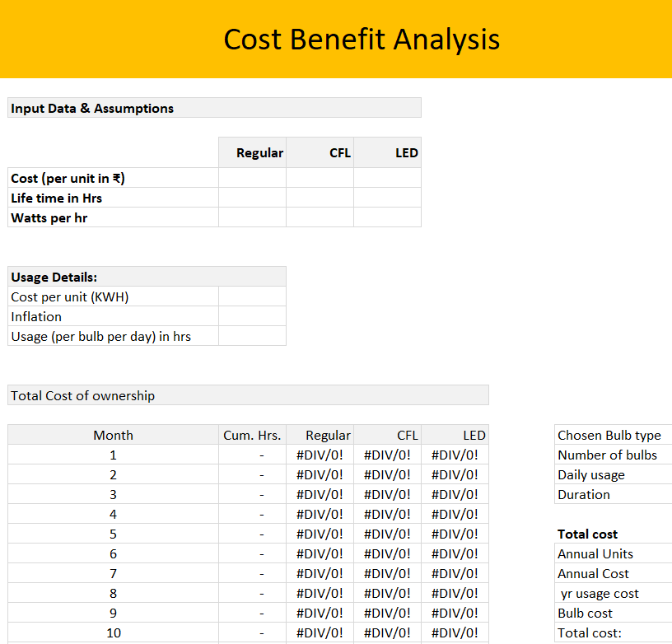Image resolution: width=672 pixels, height=644 pixels.
Task: Click the Regular bulb cost input cell
Action: pyautogui.click(x=252, y=178)
